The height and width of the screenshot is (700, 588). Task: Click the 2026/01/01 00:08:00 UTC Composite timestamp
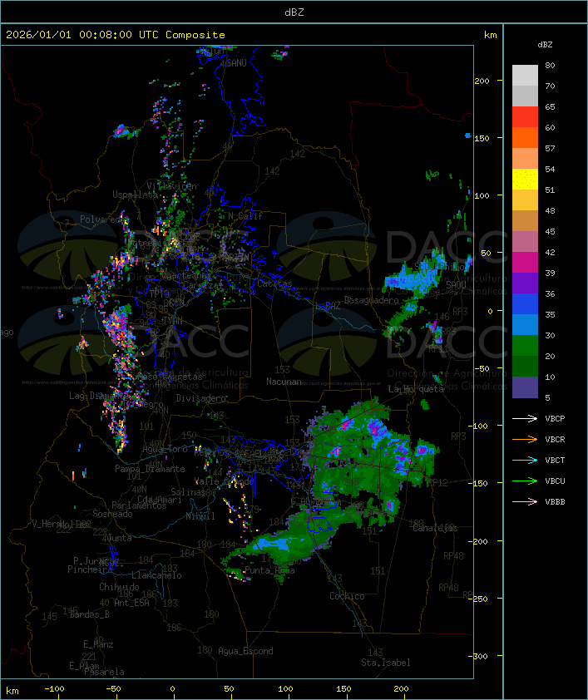pos(116,35)
